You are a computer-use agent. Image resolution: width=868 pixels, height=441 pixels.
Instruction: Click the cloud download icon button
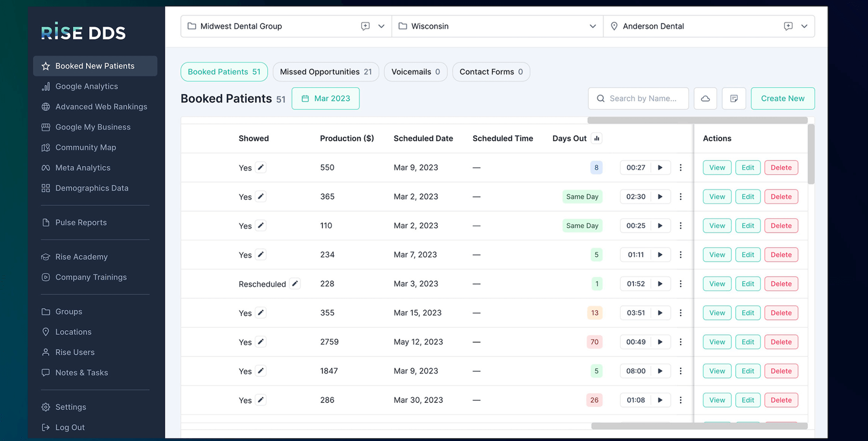(705, 99)
